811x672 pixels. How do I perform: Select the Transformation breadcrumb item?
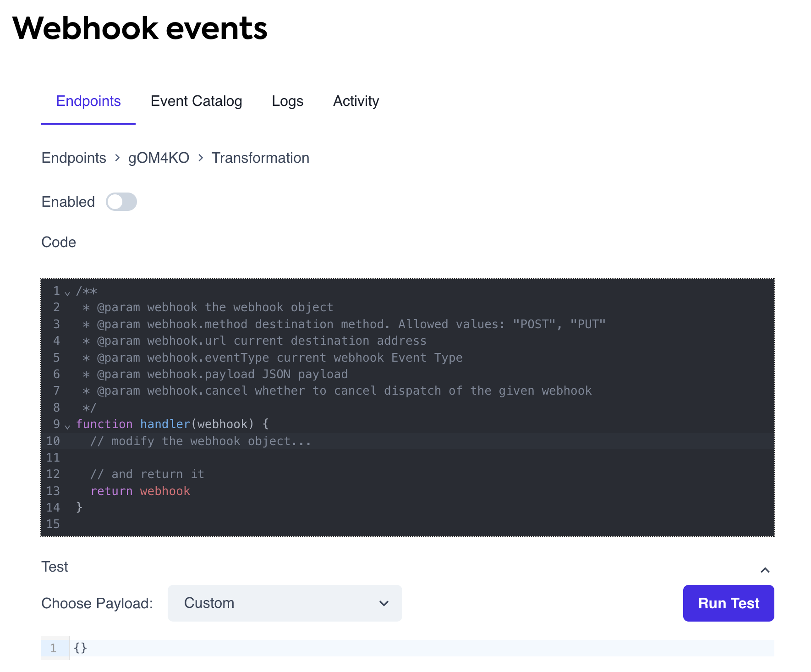(260, 158)
